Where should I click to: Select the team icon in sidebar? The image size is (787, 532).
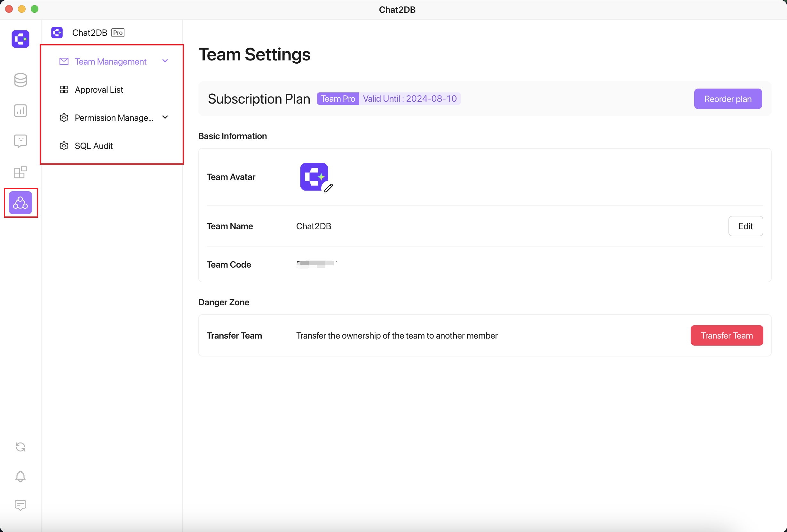[20, 203]
